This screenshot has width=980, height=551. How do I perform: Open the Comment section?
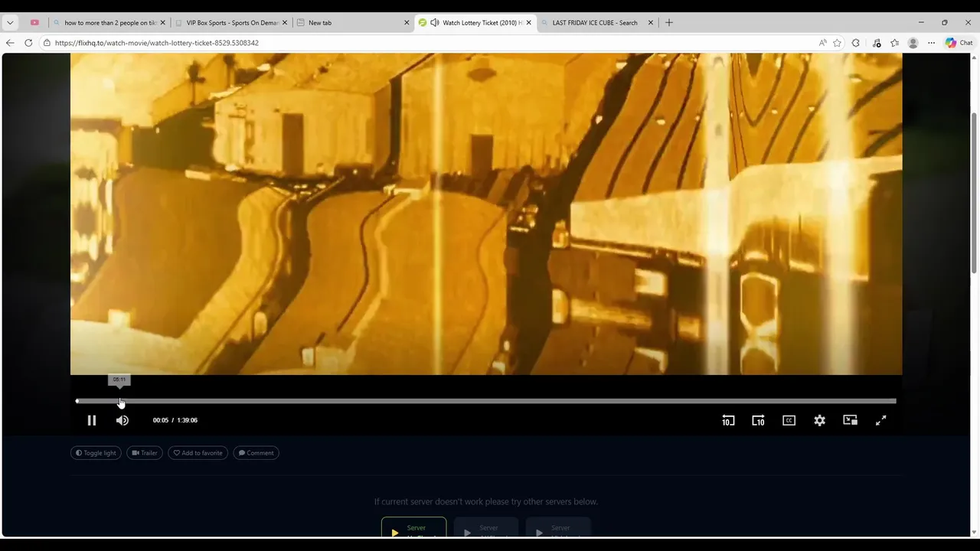256,453
